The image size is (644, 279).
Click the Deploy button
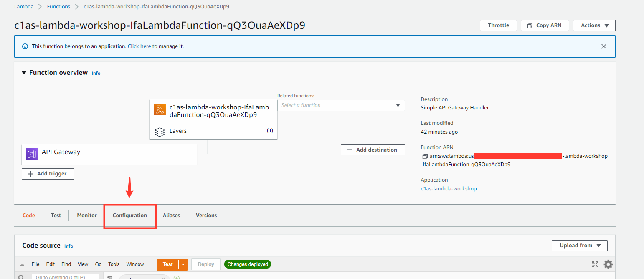[x=206, y=264]
